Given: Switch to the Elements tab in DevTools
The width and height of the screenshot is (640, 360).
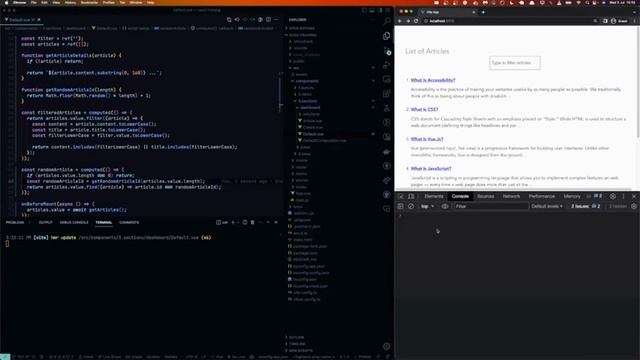Looking at the screenshot, I should click(x=433, y=196).
